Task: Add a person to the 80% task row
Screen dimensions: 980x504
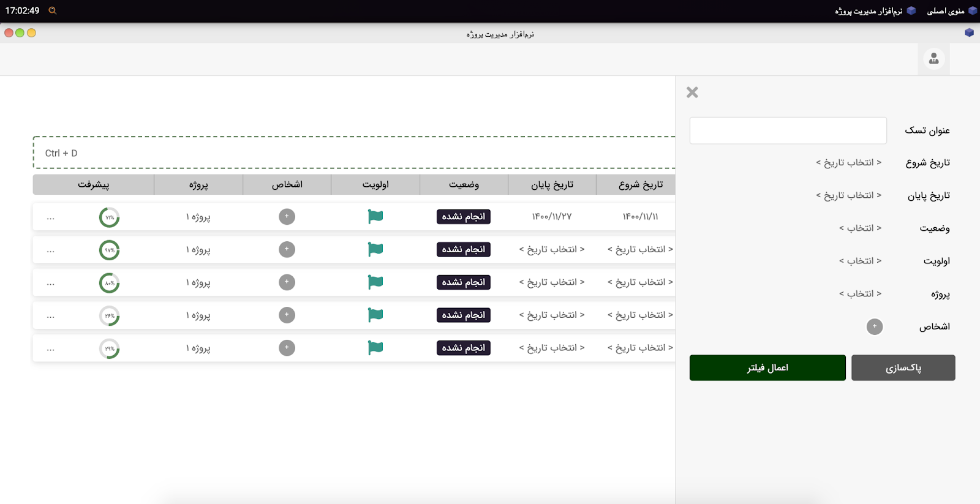Action: [x=287, y=282]
